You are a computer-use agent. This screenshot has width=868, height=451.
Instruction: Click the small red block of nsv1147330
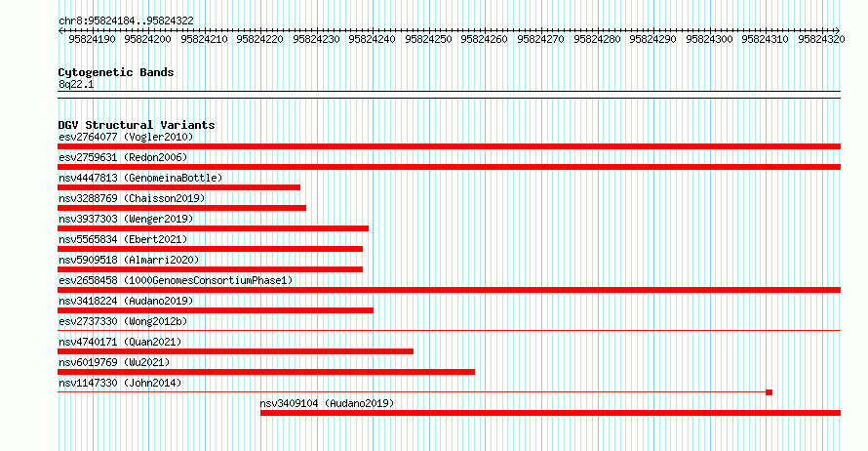769,392
